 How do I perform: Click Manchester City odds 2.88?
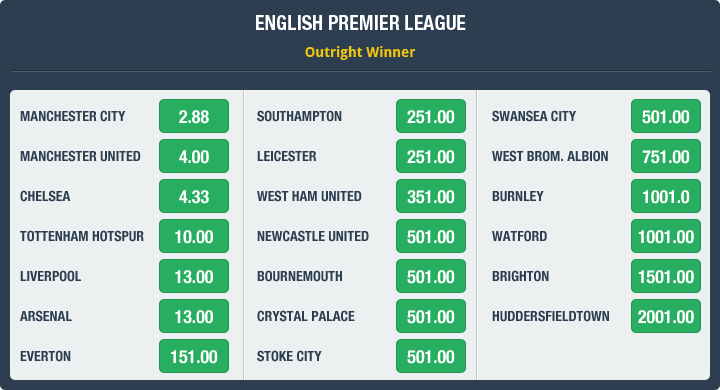click(x=194, y=116)
